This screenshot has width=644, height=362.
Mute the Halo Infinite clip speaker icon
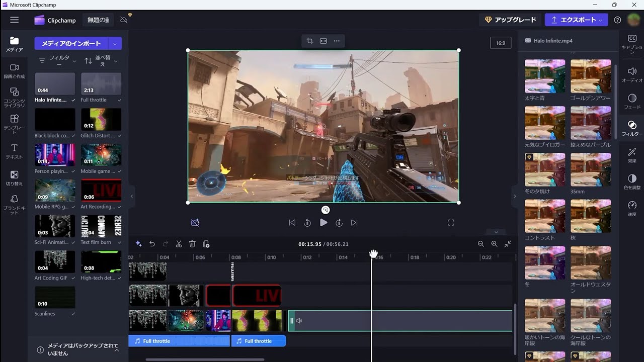(299, 321)
